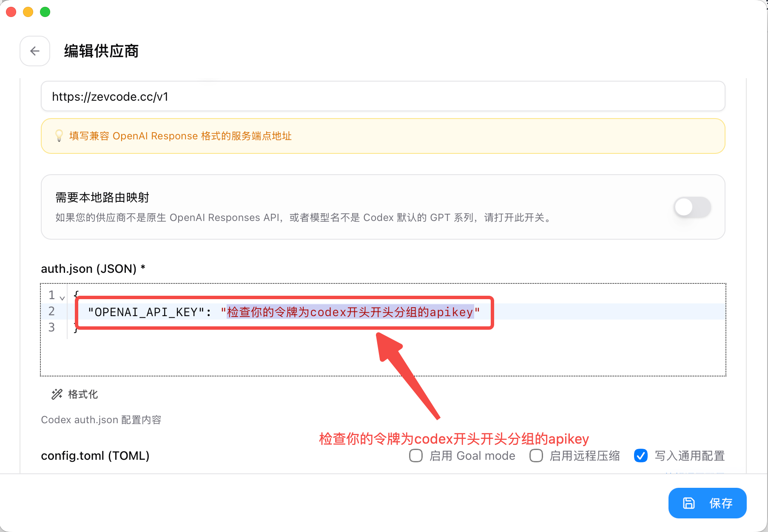Click line number 3 in the editor gutter
The image size is (768, 532).
pos(52,327)
